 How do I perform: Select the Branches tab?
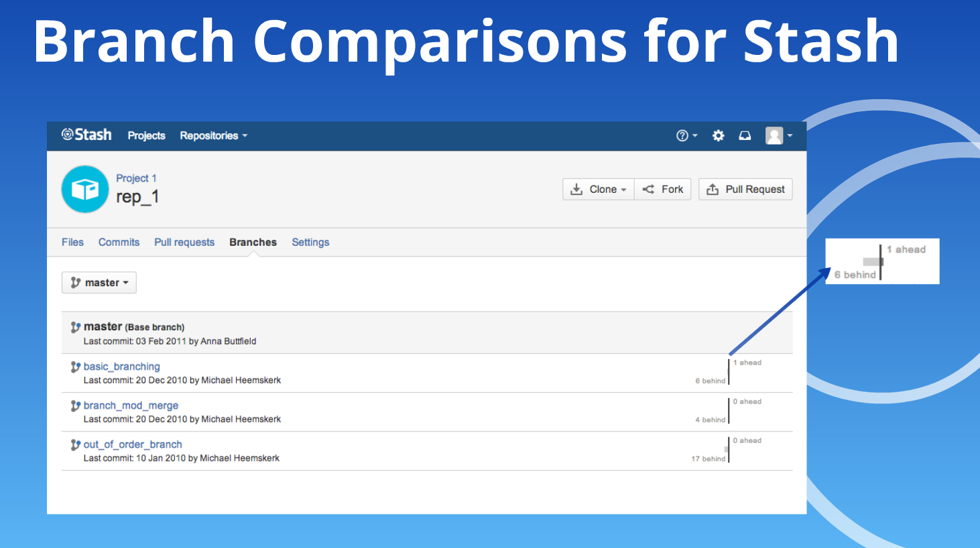253,242
